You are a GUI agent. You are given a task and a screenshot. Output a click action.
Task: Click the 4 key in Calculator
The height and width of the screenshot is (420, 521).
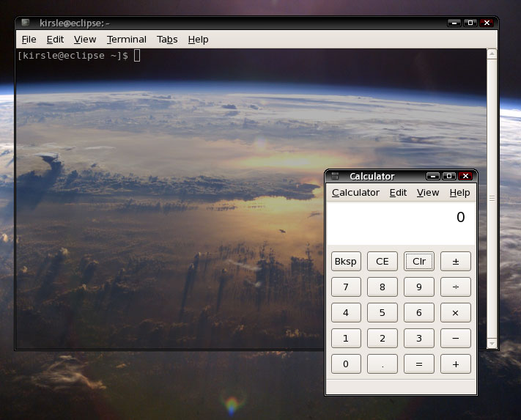[x=346, y=313]
